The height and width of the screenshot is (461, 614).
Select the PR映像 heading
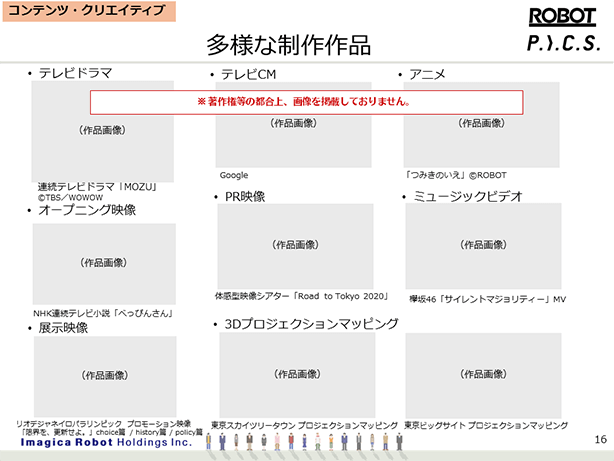(245, 197)
